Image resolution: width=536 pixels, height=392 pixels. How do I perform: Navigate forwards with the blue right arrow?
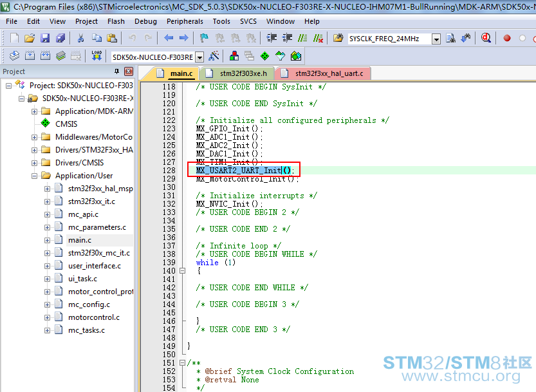tap(184, 38)
